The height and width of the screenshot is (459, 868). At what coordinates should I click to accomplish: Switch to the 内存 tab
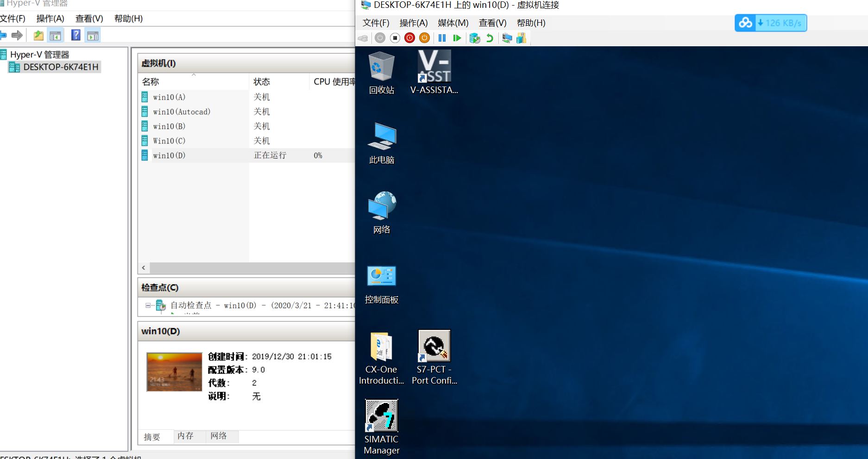[x=185, y=436]
